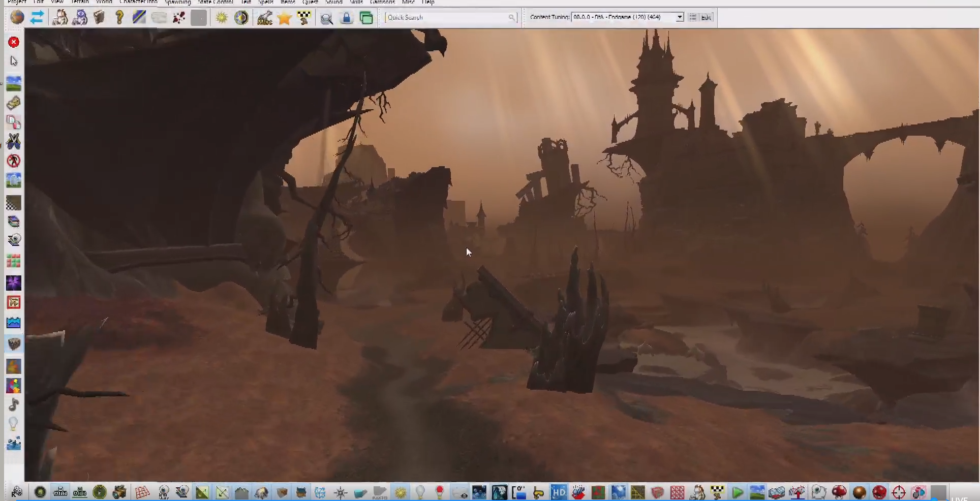This screenshot has height=501, width=980.
Task: Click the red and green grid icon
Action: 14,262
